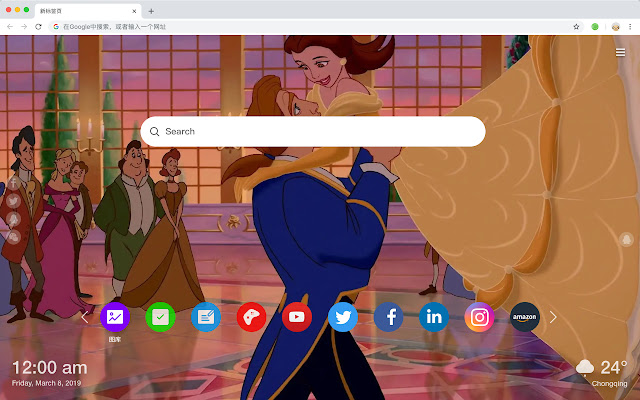640x400 pixels.
Task: Open the Amazon shortcut
Action: click(x=525, y=317)
